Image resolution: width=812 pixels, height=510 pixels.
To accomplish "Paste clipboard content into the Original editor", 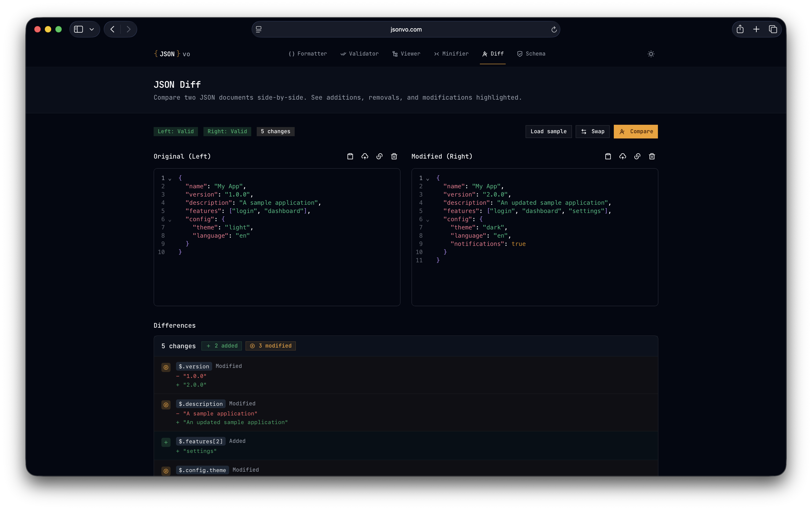I will point(350,156).
